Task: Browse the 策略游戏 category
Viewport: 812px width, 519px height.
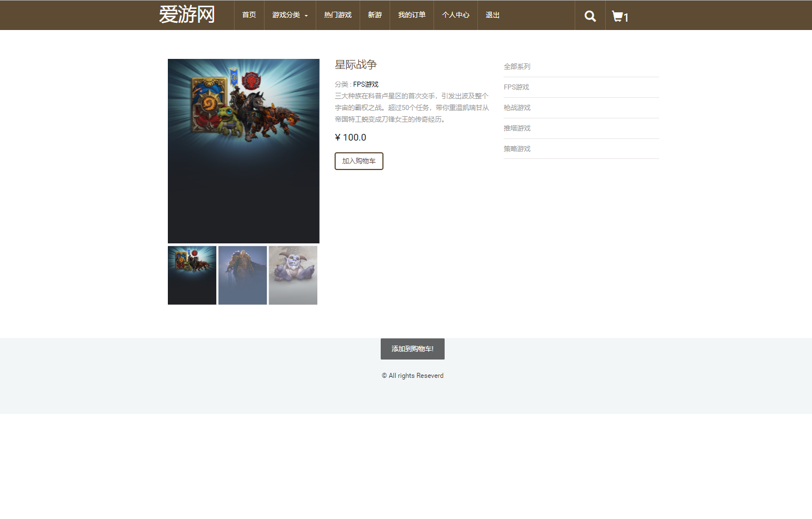Action: tap(517, 148)
